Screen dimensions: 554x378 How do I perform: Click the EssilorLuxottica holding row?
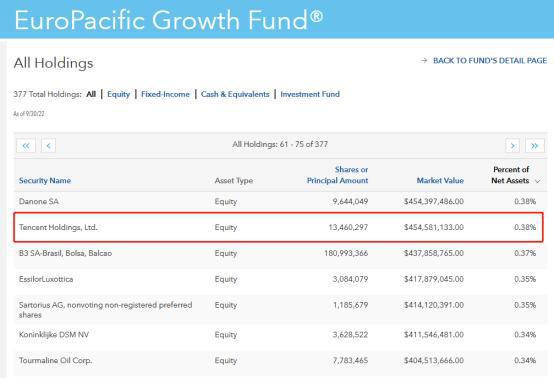pyautogui.click(x=281, y=279)
